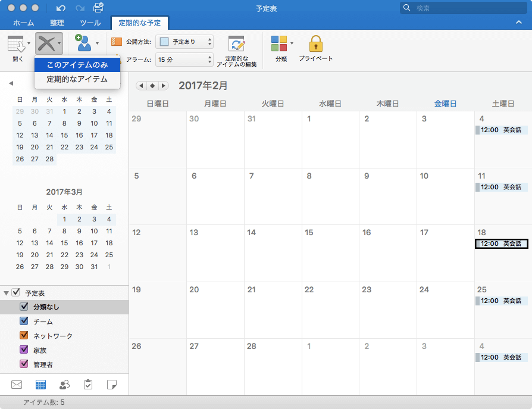Open the アラーム 15 分 reminder dropdown
This screenshot has width=532, height=409.
pos(184,60)
